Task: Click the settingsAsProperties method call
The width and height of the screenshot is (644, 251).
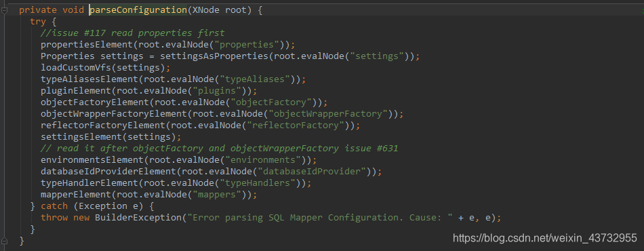Action: click(214, 56)
